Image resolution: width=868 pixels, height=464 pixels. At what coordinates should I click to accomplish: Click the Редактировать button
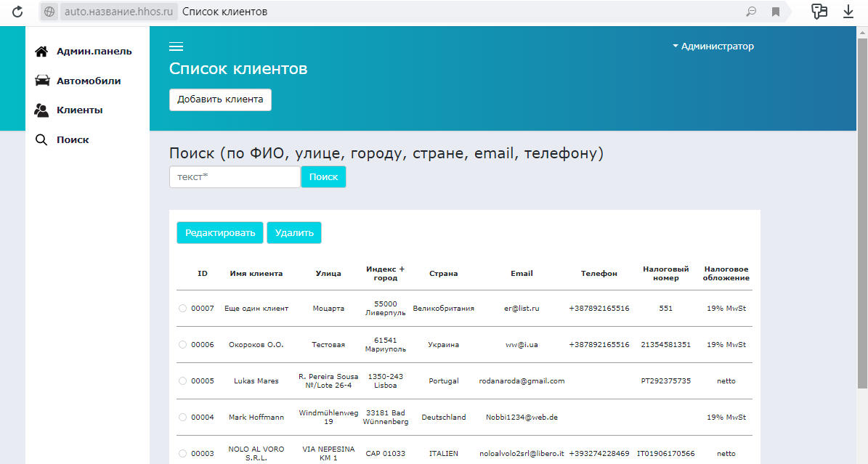coord(220,232)
